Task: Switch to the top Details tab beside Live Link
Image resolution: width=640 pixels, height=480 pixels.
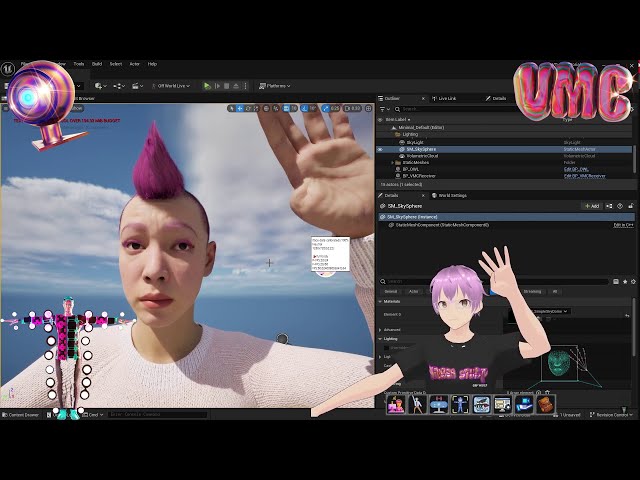Action: point(496,98)
